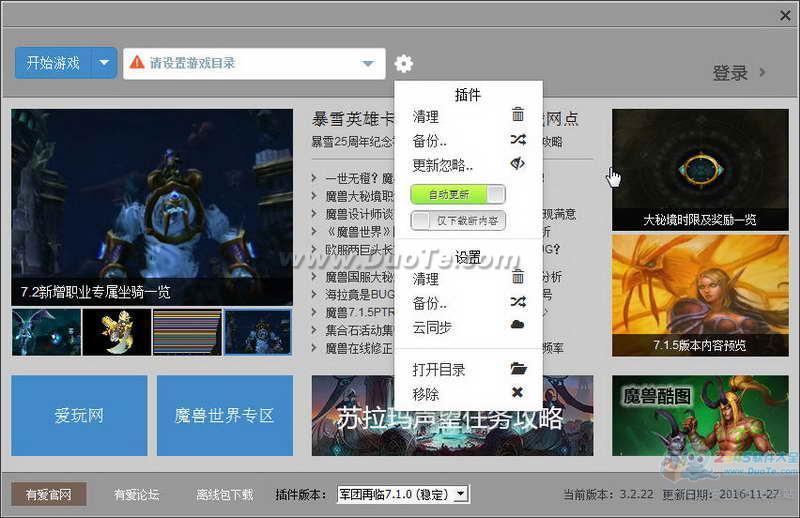Image resolution: width=800 pixels, height=518 pixels.
Task: Close the application window
Action: [785, 16]
